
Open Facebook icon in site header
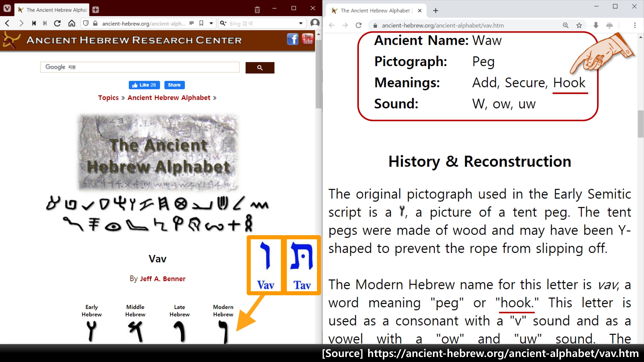[292, 39]
